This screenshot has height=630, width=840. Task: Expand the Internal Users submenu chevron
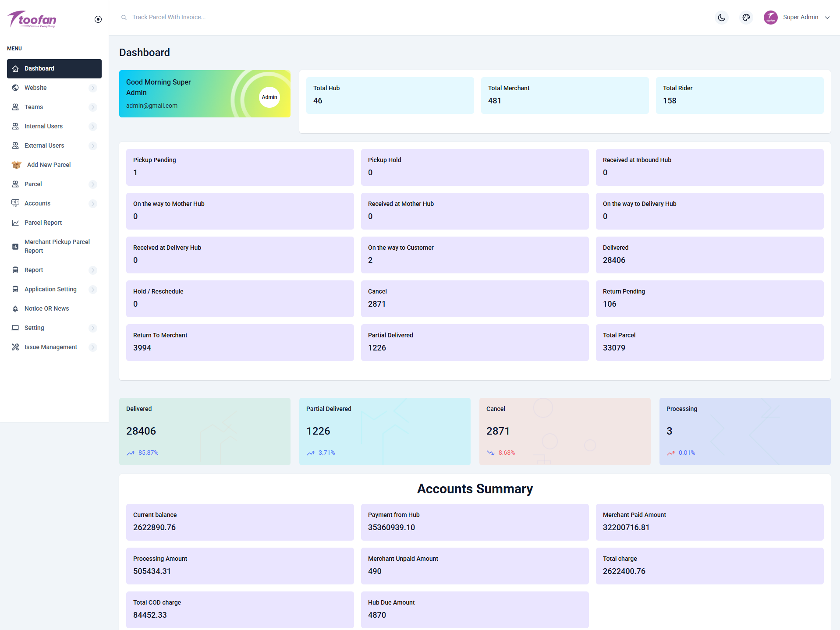pyautogui.click(x=93, y=126)
